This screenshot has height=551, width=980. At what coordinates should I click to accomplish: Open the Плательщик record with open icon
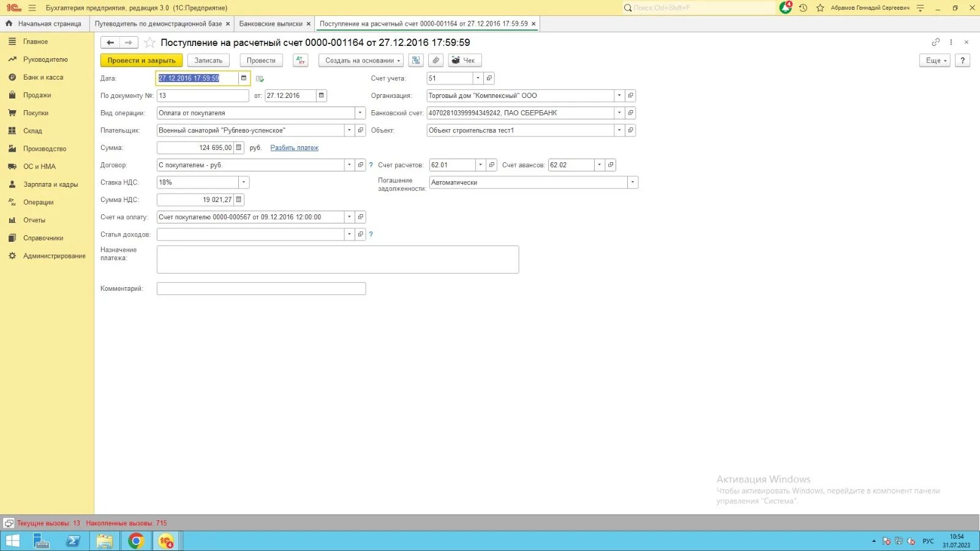[x=361, y=130]
